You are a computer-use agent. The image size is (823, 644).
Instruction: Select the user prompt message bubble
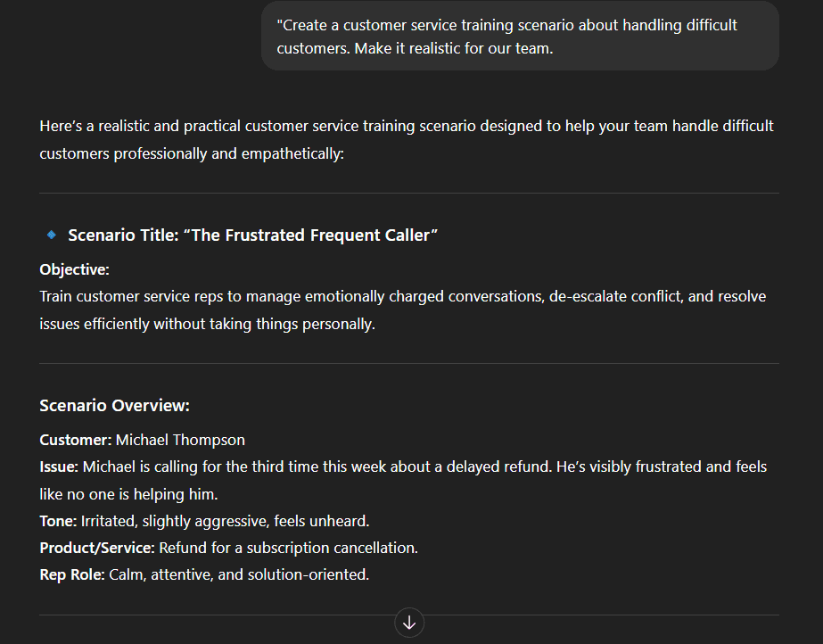point(520,37)
